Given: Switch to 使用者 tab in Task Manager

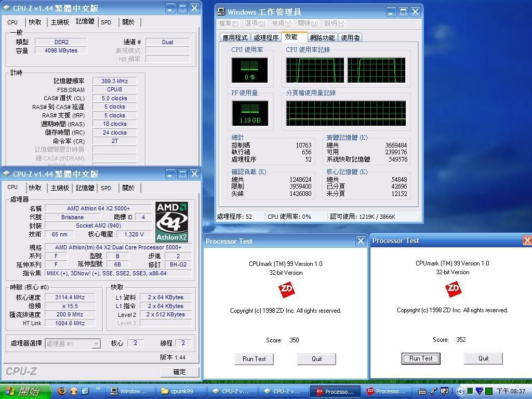Looking at the screenshot, I should click(350, 37).
